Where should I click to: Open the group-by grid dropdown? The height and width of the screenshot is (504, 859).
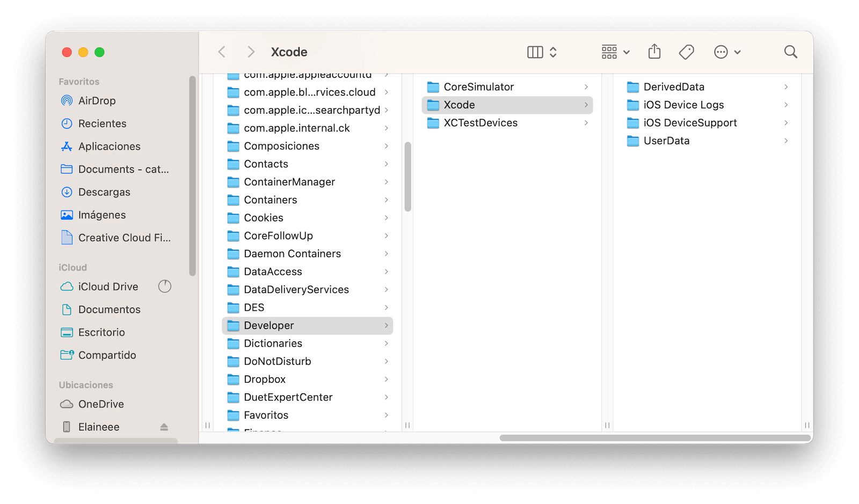(615, 52)
